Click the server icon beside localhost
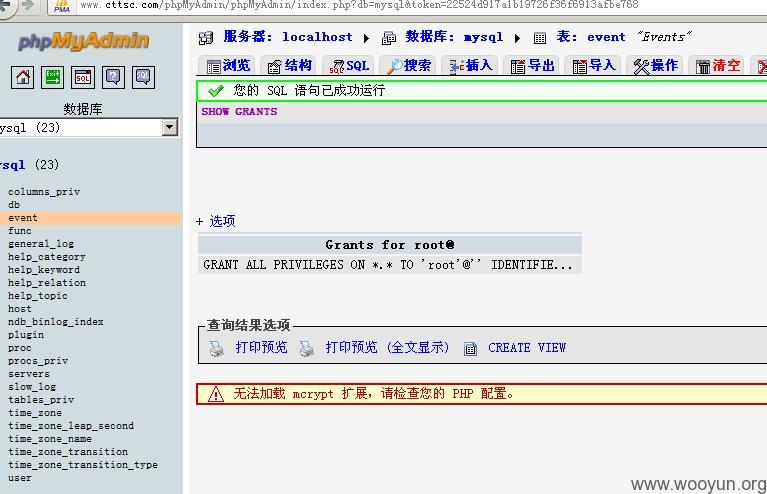767x494 pixels. click(206, 38)
